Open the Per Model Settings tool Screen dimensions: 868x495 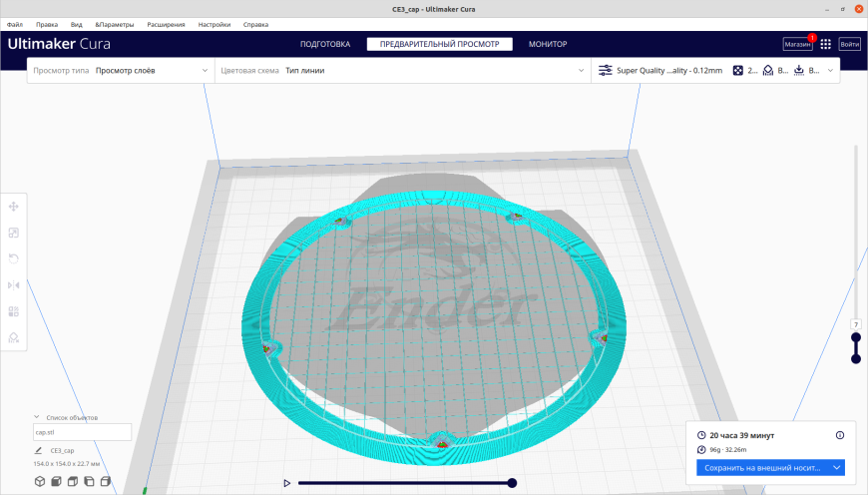pyautogui.click(x=14, y=311)
